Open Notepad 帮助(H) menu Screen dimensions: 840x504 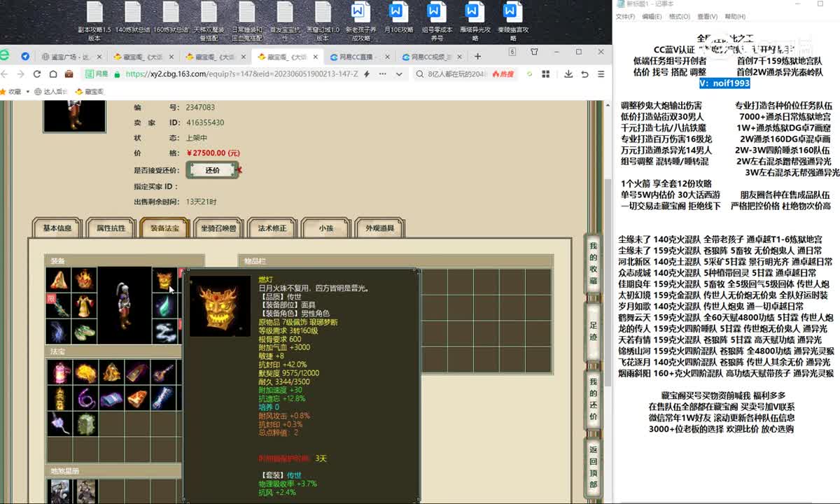pyautogui.click(x=735, y=16)
